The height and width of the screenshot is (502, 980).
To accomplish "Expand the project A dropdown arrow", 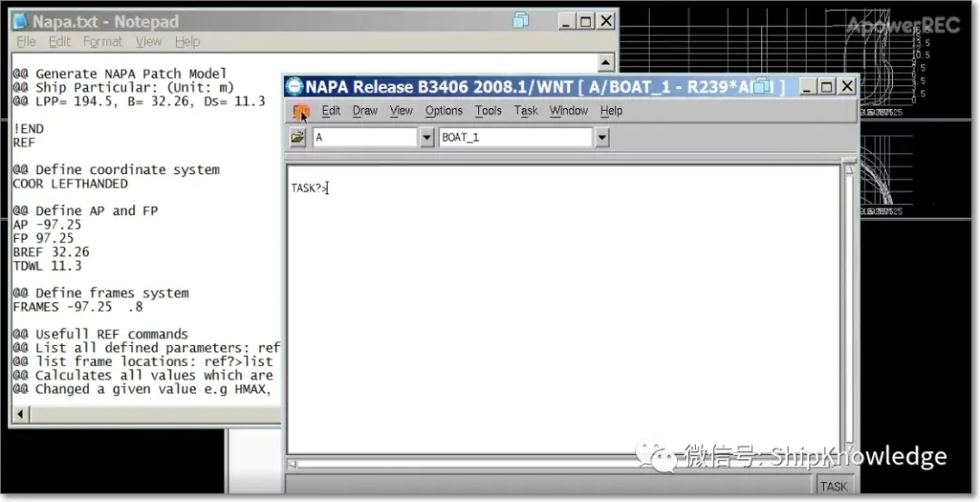I will click(426, 138).
